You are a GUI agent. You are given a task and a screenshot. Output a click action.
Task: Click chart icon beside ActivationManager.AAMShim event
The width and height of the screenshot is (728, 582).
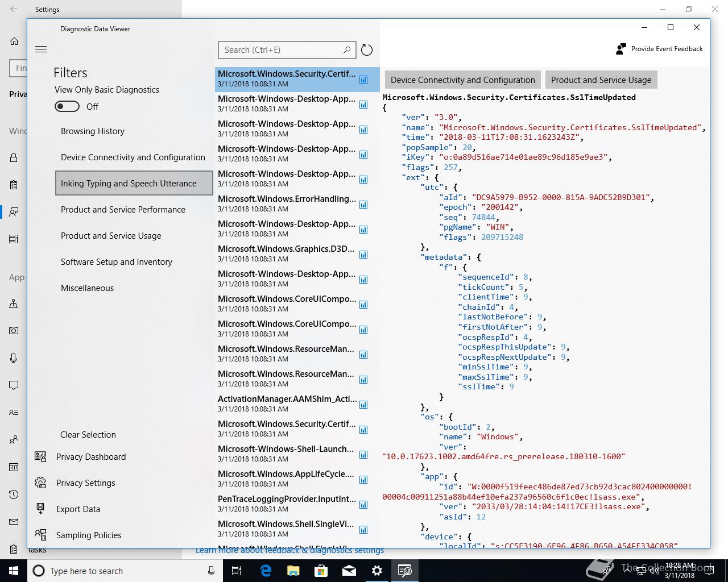[x=363, y=405]
